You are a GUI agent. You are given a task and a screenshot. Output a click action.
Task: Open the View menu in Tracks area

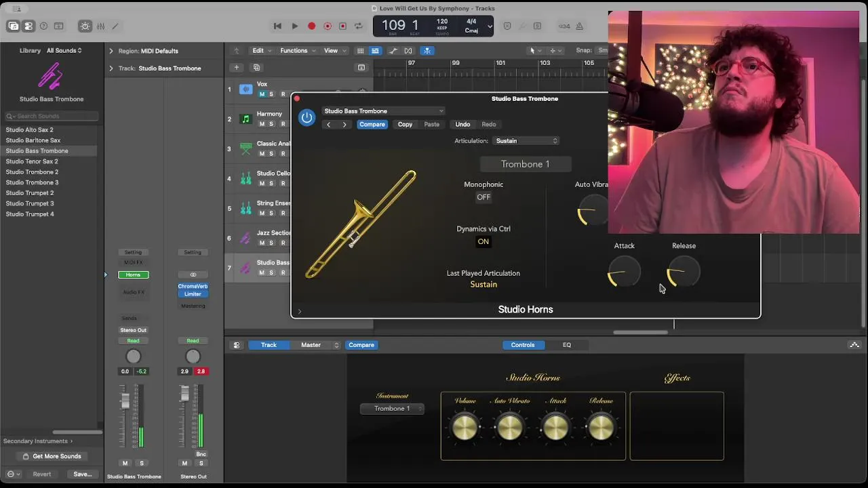coord(334,51)
